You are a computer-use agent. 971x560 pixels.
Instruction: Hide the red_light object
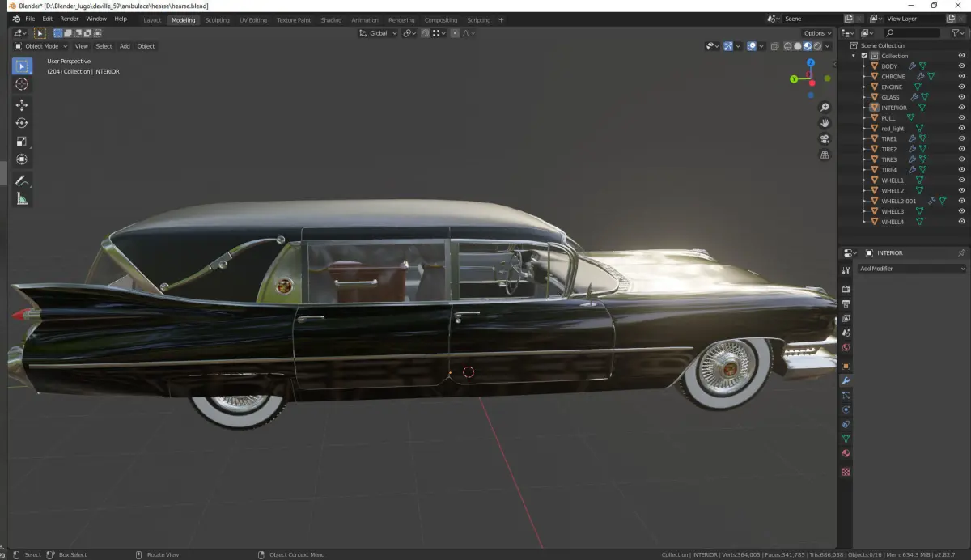961,128
